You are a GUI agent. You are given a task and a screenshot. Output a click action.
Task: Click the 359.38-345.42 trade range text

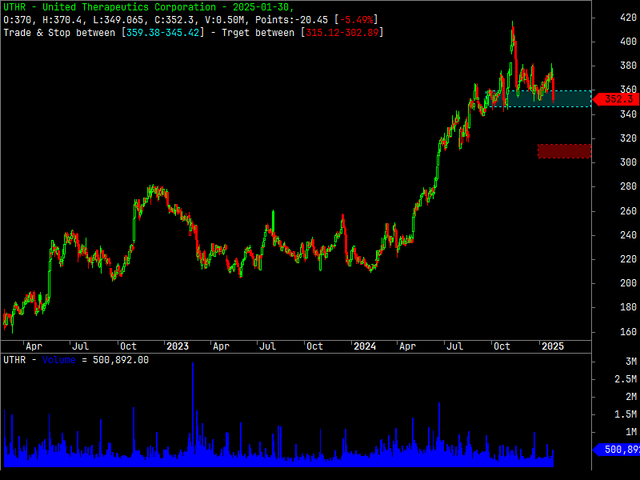click(163, 33)
